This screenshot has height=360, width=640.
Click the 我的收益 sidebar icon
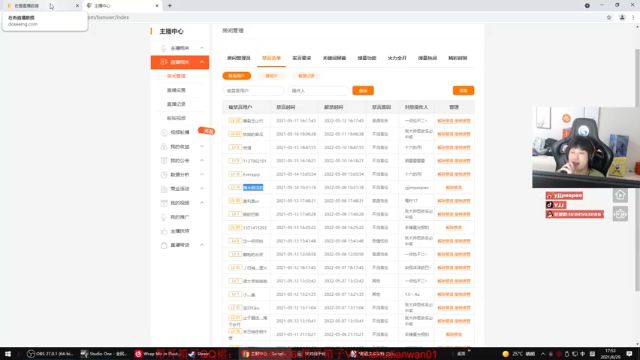[x=164, y=147]
